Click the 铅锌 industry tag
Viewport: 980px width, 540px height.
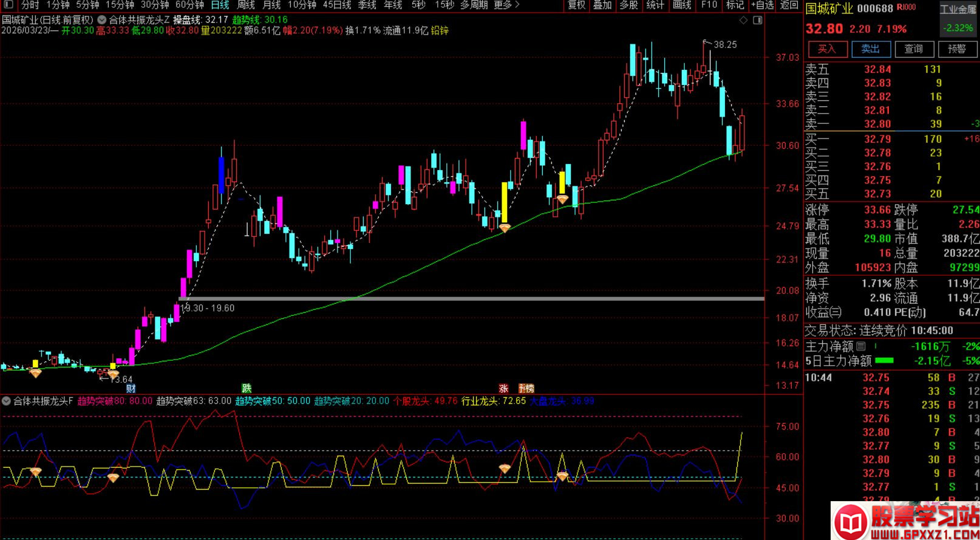[440, 30]
